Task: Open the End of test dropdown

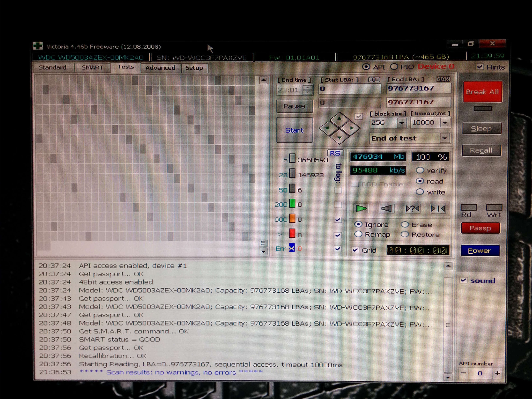Action: (444, 138)
